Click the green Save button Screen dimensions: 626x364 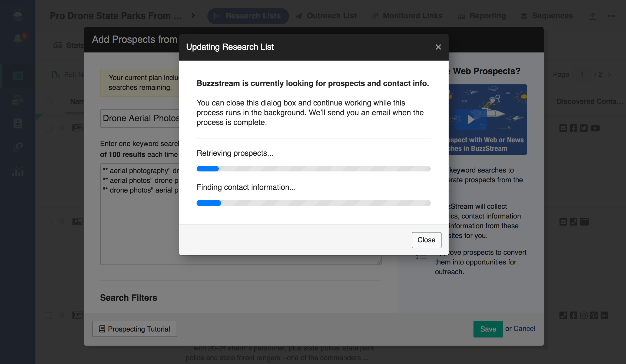pyautogui.click(x=488, y=329)
